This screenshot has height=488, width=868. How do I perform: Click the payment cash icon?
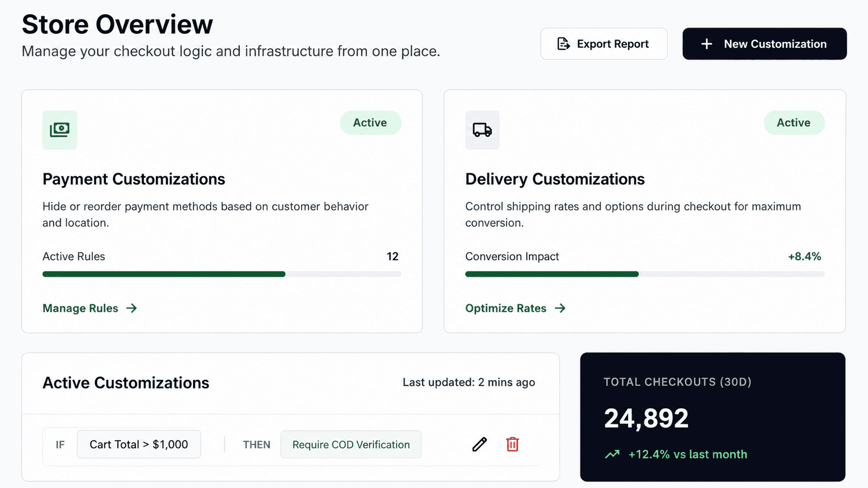(x=60, y=130)
